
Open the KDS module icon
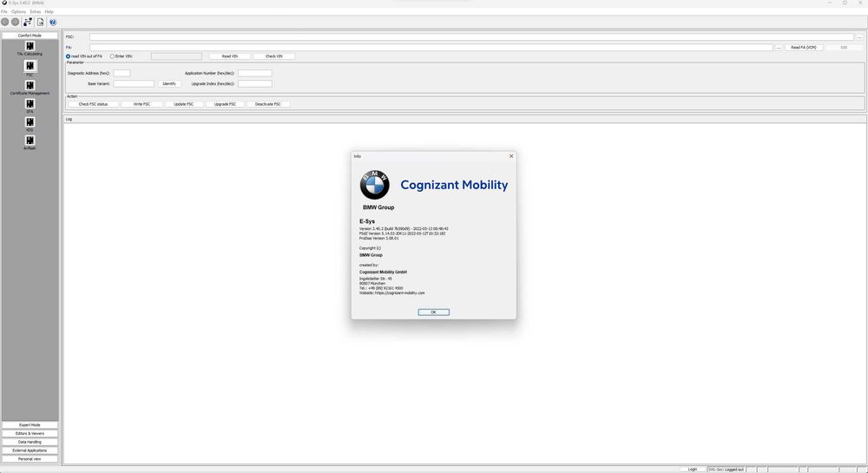point(30,122)
